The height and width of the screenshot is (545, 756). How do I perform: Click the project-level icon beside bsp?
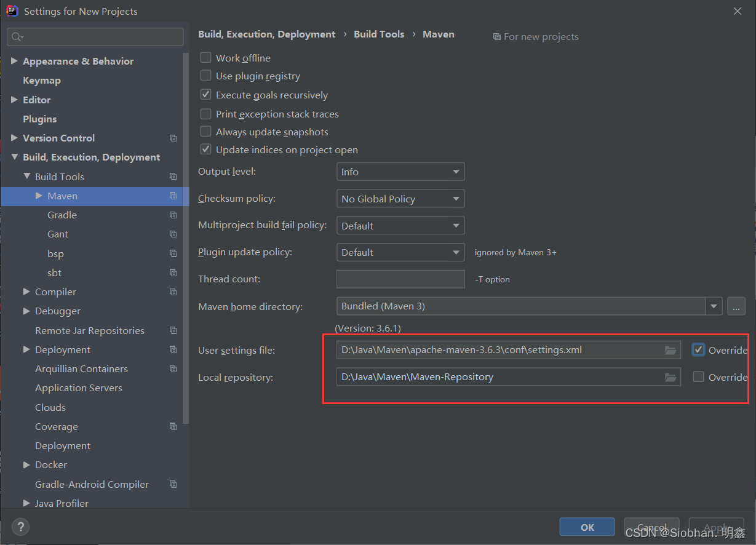pyautogui.click(x=173, y=253)
